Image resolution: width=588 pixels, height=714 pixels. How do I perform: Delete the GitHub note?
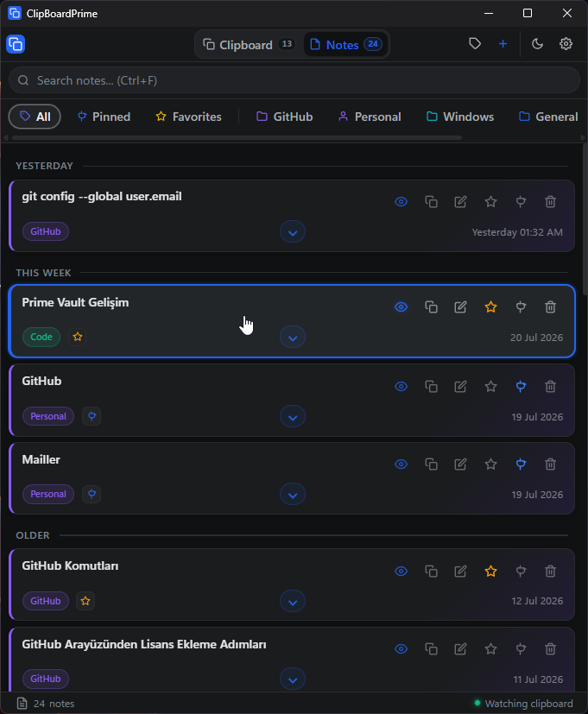click(x=550, y=387)
